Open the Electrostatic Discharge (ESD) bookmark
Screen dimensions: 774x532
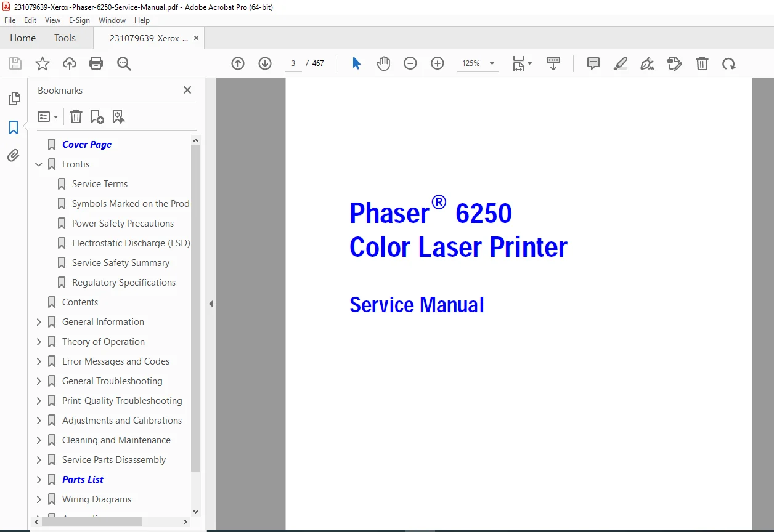(x=131, y=243)
